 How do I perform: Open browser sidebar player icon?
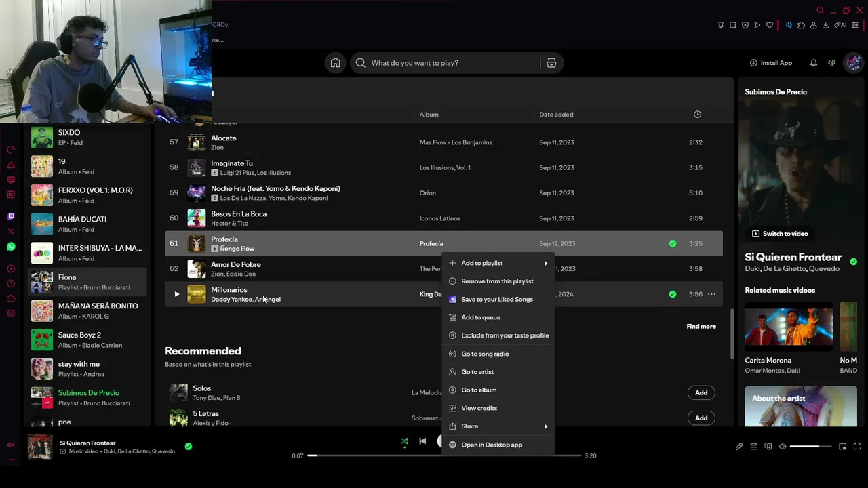11,269
